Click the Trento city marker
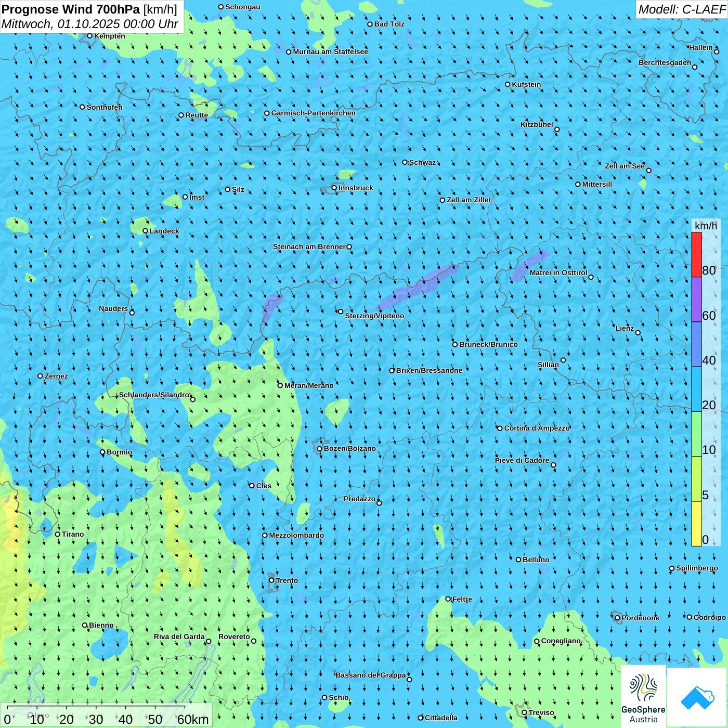This screenshot has width=728, height=728. coord(271,580)
